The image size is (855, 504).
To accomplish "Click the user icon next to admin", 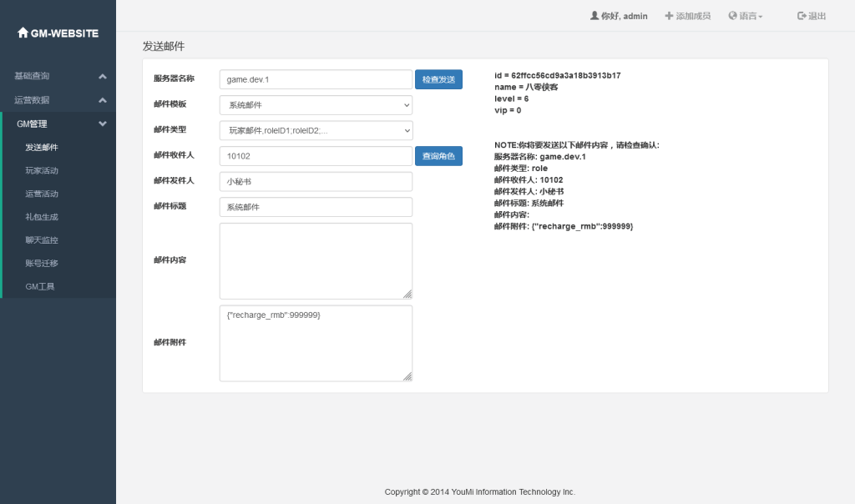I will (594, 16).
